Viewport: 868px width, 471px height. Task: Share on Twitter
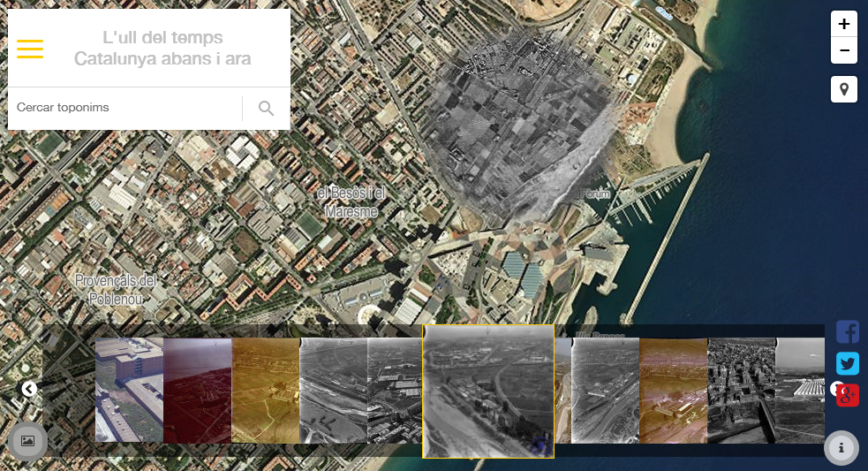click(848, 363)
